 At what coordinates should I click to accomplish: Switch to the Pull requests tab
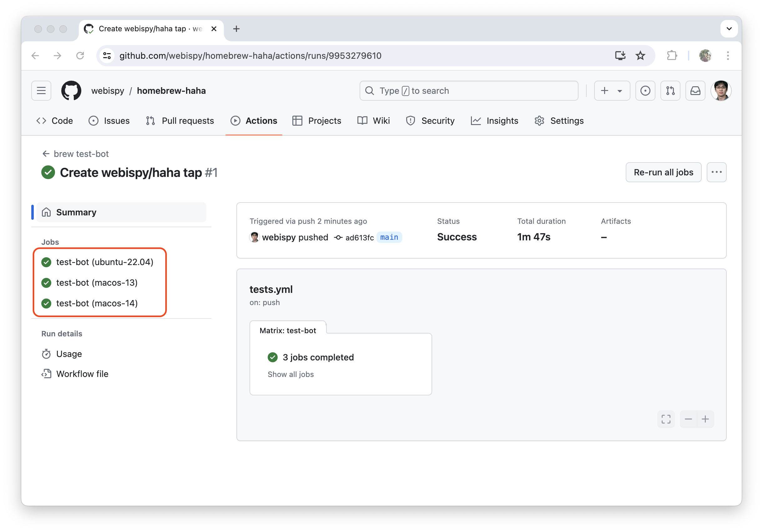[x=180, y=121]
